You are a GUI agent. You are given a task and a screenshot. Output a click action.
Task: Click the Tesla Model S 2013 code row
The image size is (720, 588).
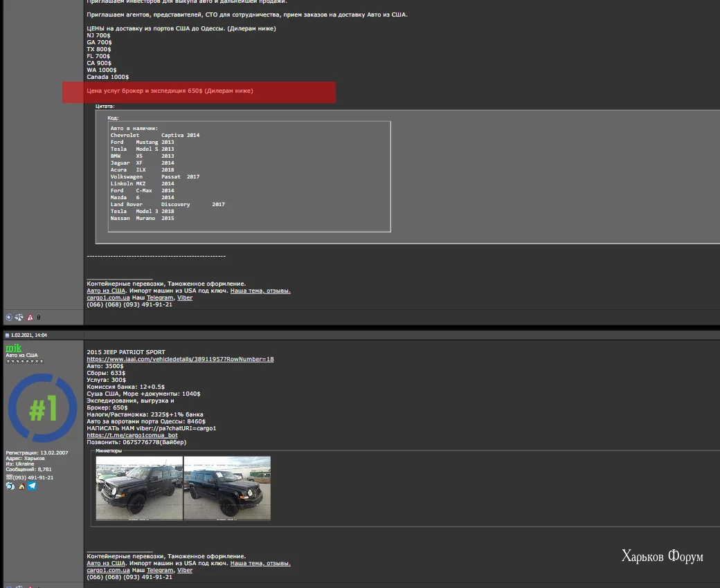point(143,149)
